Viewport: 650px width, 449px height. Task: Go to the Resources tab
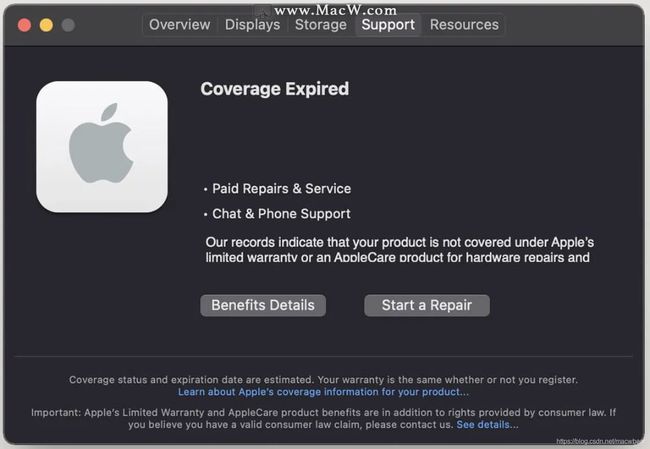click(x=464, y=25)
